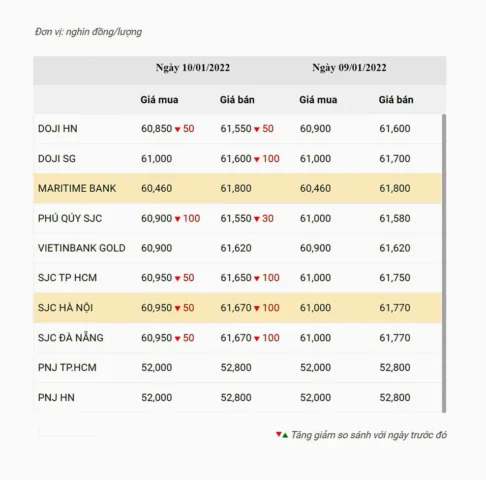Click the red down arrow beside DOJI HN 60,850
This screenshot has height=480, width=486.
pyautogui.click(x=177, y=129)
